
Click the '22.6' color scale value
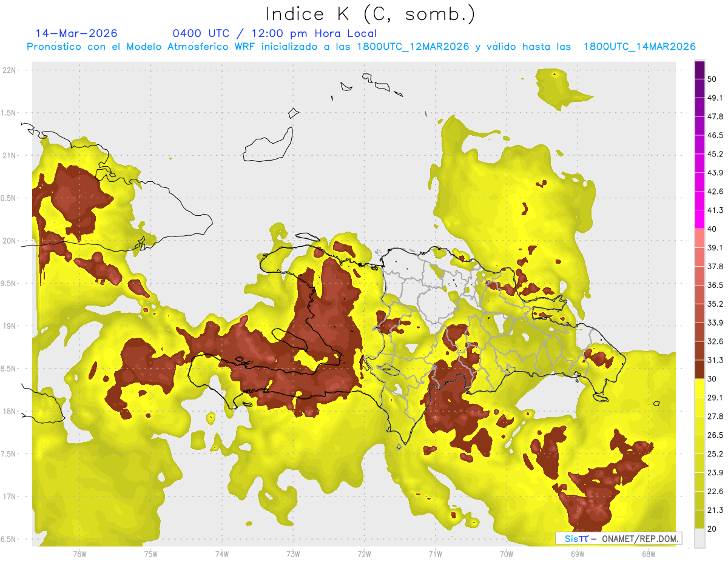pyautogui.click(x=715, y=491)
